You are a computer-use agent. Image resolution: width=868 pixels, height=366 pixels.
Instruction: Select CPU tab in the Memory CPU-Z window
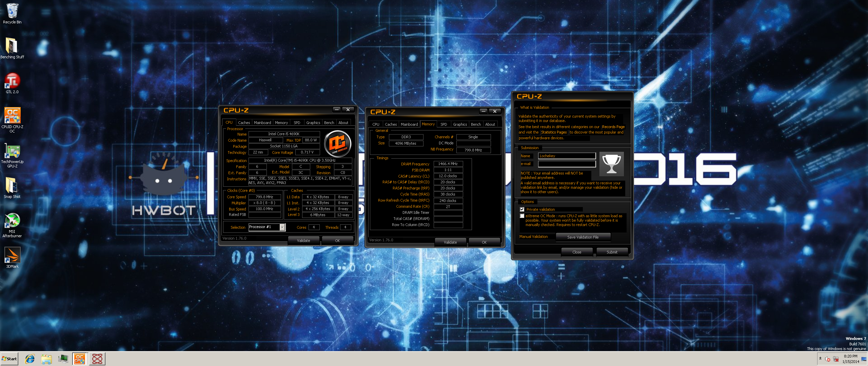[376, 124]
